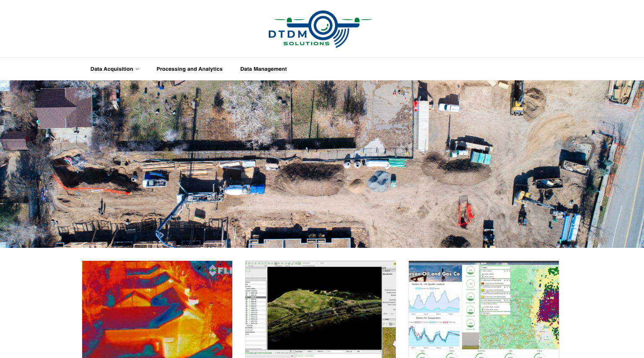Click the aerial construction site banner image
Viewport: 644px width, 358px height.
[322, 164]
